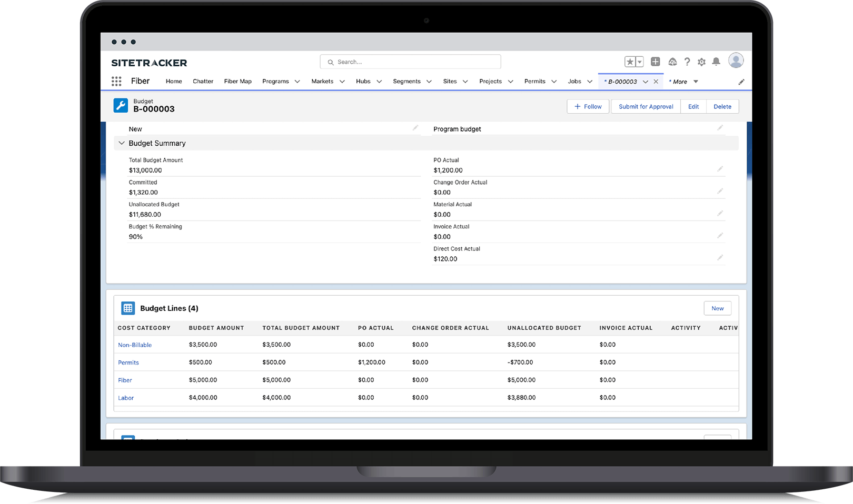
Task: Select the $3,880.00 Labor unallocated cell
Action: tap(521, 398)
